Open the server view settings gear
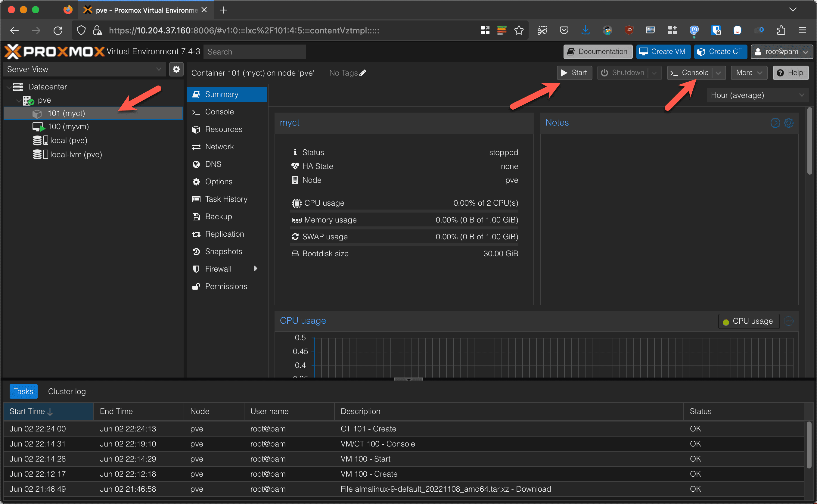The height and width of the screenshot is (504, 817). [x=176, y=69]
